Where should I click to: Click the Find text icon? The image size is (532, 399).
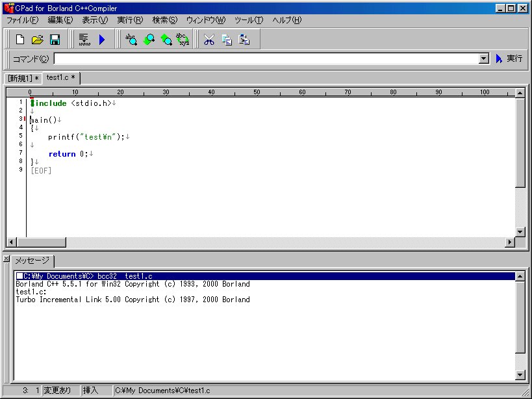pyautogui.click(x=131, y=40)
